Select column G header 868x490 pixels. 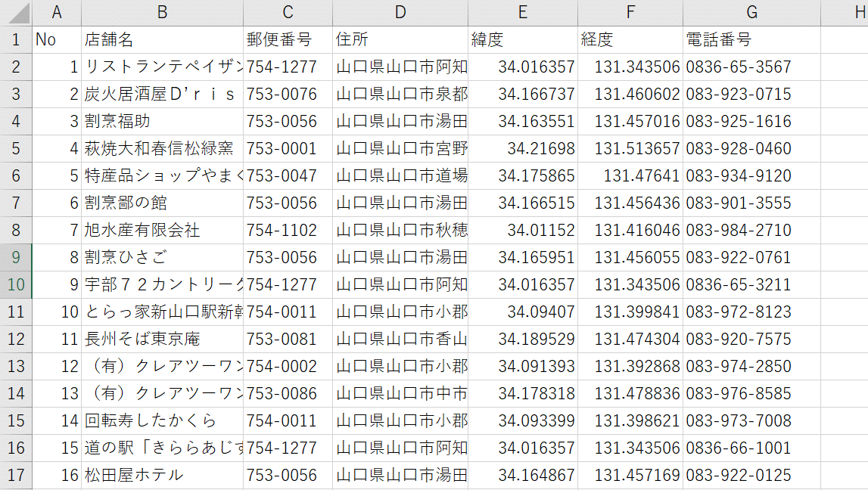tap(751, 13)
